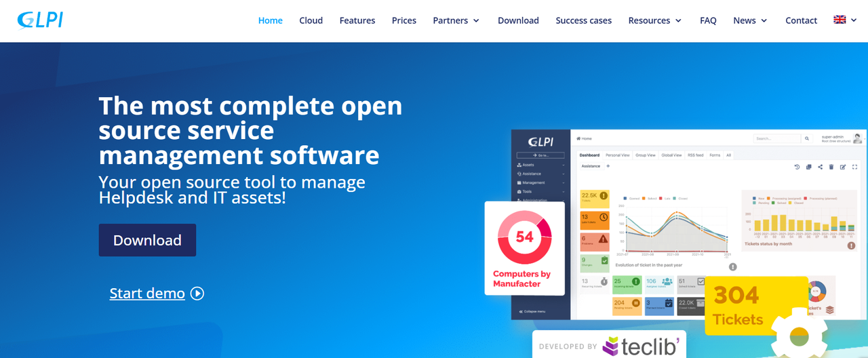Open the Features nav item
This screenshot has width=868, height=358.
(x=357, y=20)
